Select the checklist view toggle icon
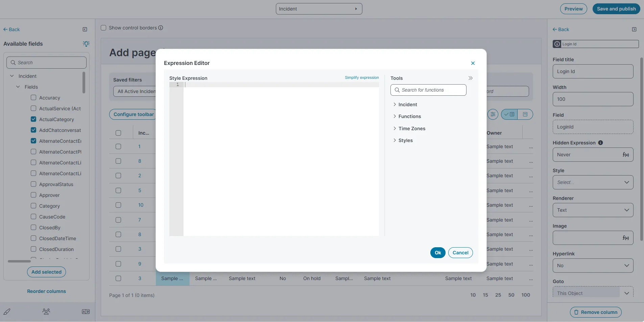The width and height of the screenshot is (644, 322). click(509, 114)
